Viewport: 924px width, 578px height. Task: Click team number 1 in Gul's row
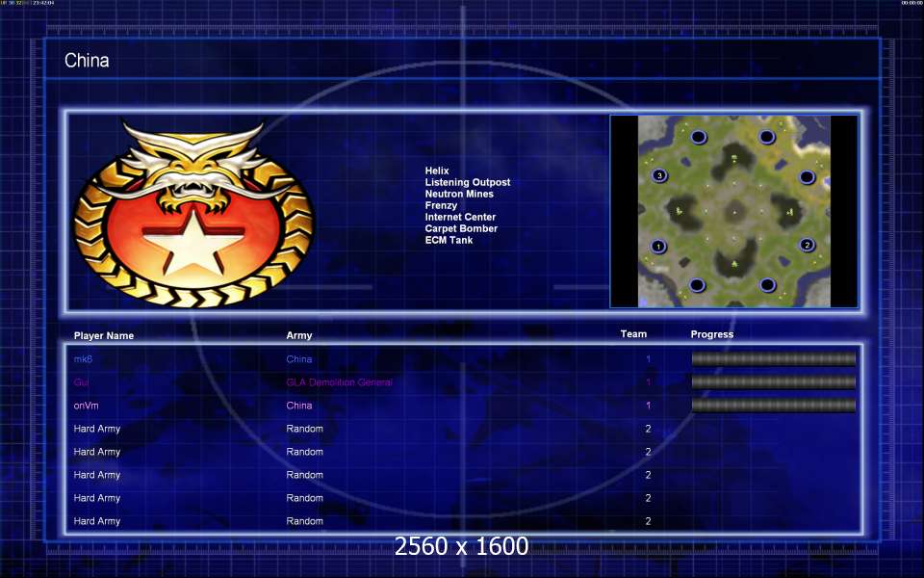coord(648,382)
